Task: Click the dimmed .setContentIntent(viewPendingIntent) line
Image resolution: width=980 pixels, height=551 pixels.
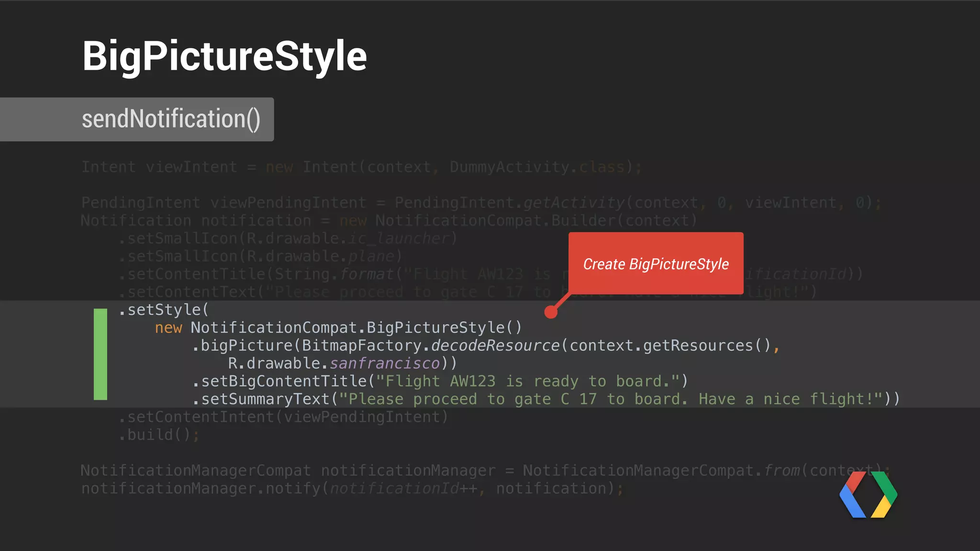Action: coord(283,417)
